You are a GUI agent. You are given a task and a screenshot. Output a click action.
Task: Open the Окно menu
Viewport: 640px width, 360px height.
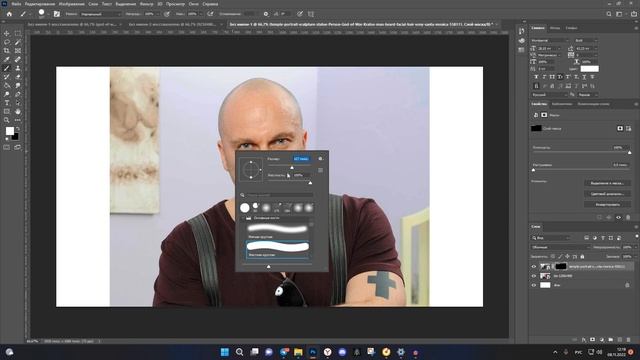(193, 4)
